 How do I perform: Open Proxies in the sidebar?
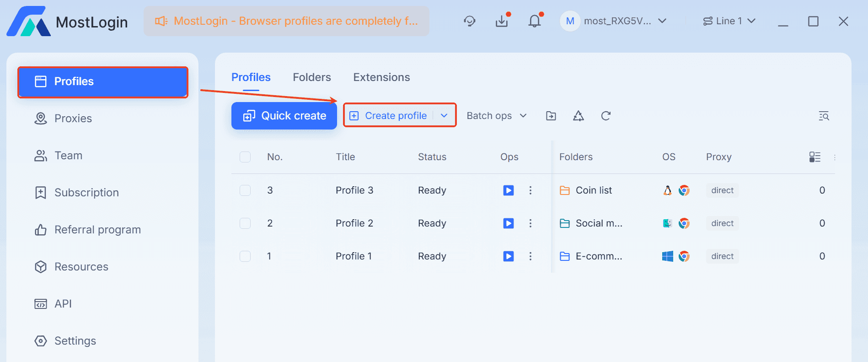(73, 119)
